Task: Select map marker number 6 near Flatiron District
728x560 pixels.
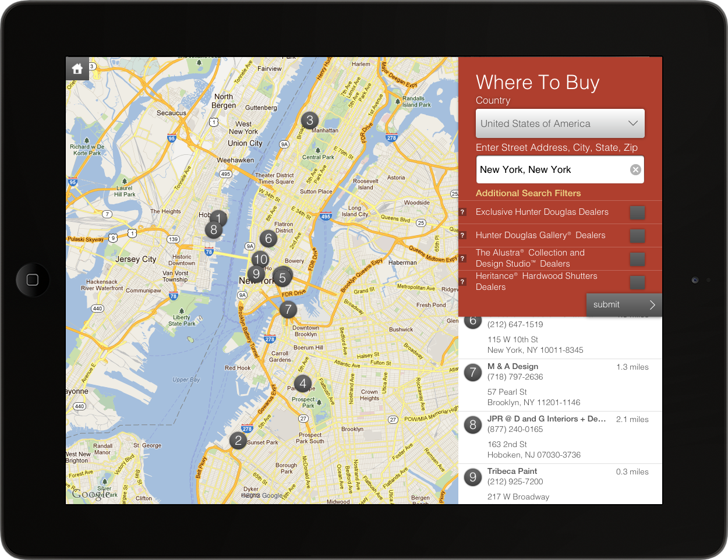Action: click(x=268, y=238)
